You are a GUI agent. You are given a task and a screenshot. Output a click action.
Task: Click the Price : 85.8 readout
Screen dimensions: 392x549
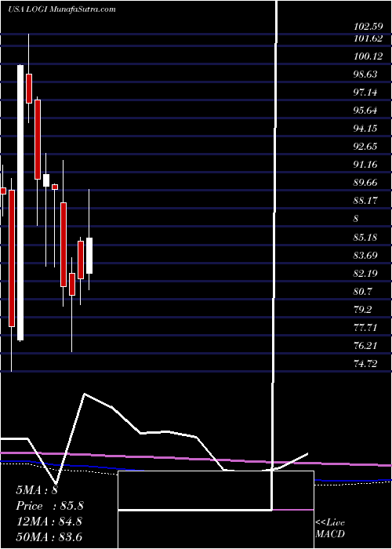(x=49, y=506)
